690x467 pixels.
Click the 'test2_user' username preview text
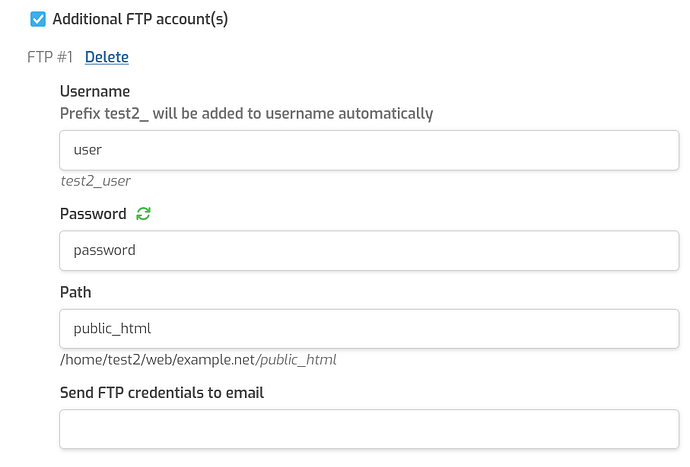pyautogui.click(x=95, y=181)
